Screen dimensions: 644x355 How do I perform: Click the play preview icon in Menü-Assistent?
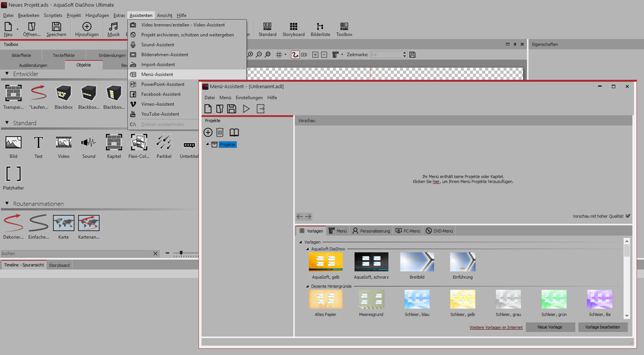coord(246,109)
